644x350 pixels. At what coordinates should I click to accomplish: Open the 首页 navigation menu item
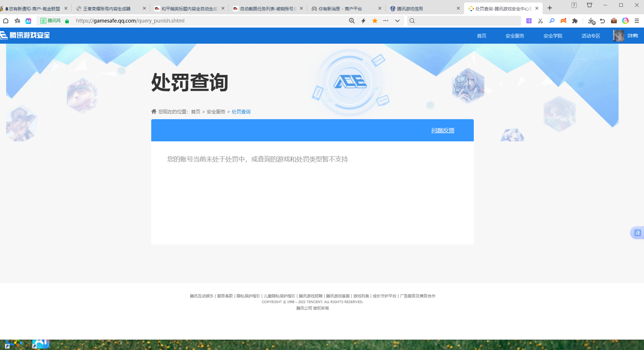(x=482, y=36)
